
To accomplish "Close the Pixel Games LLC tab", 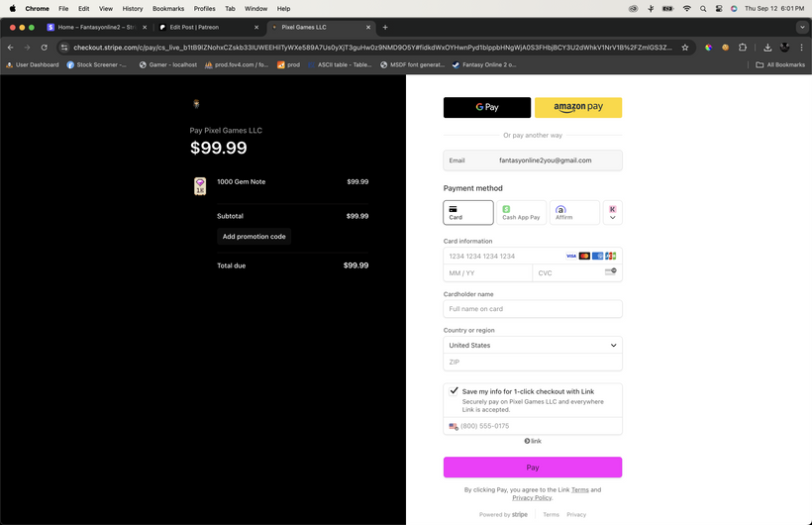I will tap(368, 27).
